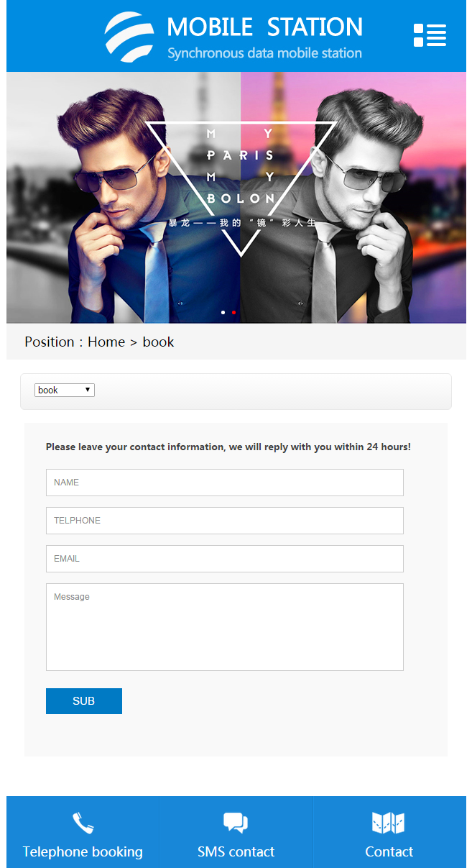Focus the NAME input field
This screenshot has width=472, height=868.
coord(225,483)
